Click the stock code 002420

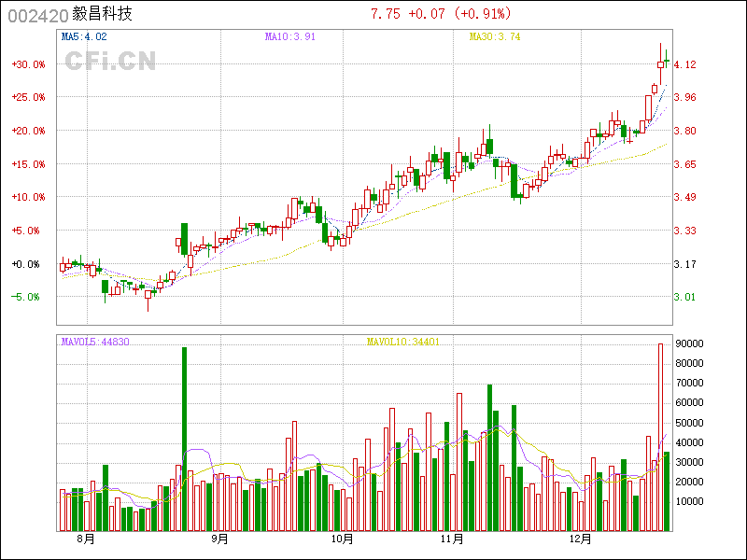[x=35, y=14]
